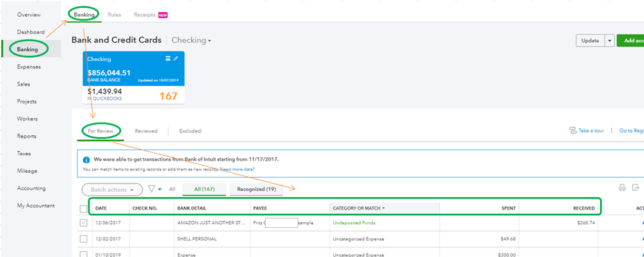This screenshot has height=257, width=644.
Task: Click the export icon above the table
Action: pyautogui.click(x=636, y=187)
